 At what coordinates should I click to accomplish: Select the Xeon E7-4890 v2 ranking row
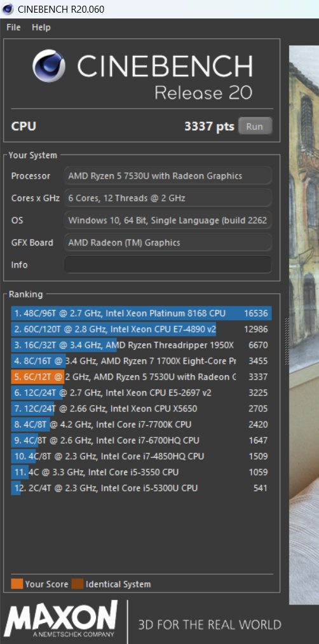pos(141,329)
